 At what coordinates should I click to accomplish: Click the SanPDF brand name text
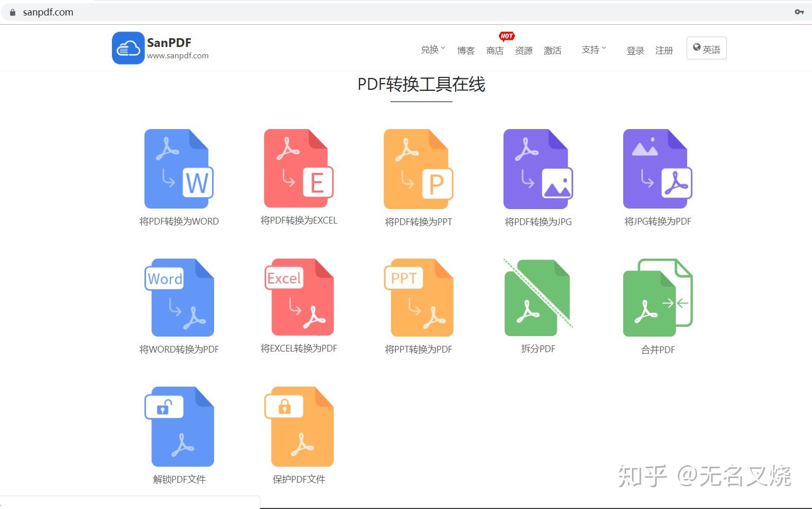[x=169, y=42]
